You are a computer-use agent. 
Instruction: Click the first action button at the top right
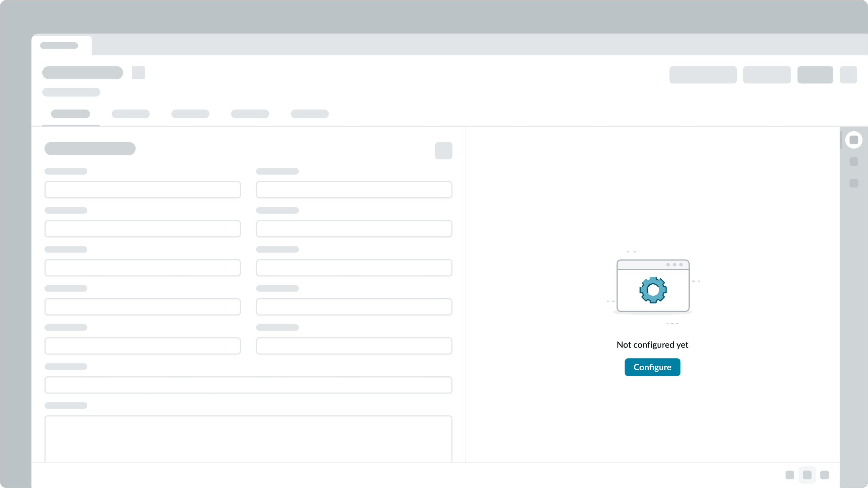click(x=702, y=75)
